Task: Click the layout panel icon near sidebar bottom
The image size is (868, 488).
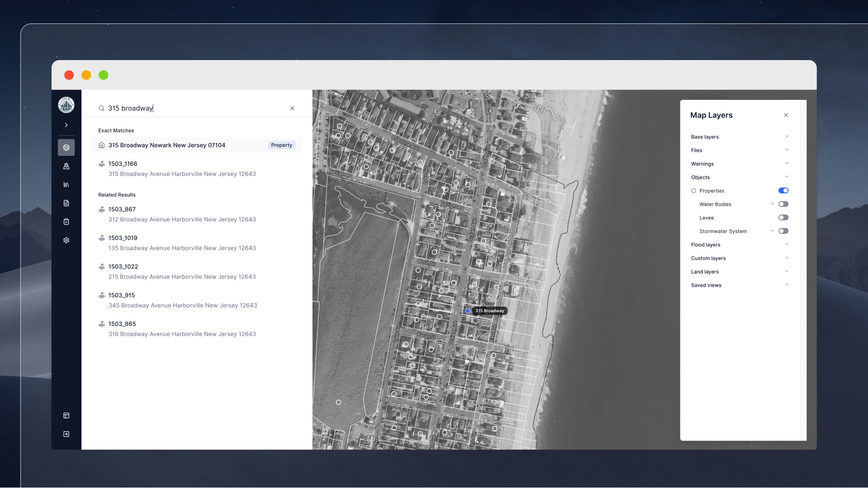Action: tap(66, 416)
